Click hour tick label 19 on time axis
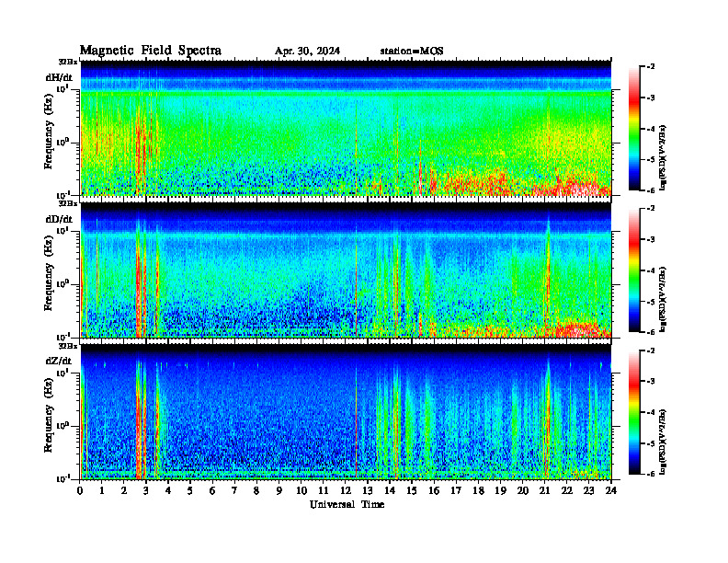728x563 pixels. tap(500, 490)
